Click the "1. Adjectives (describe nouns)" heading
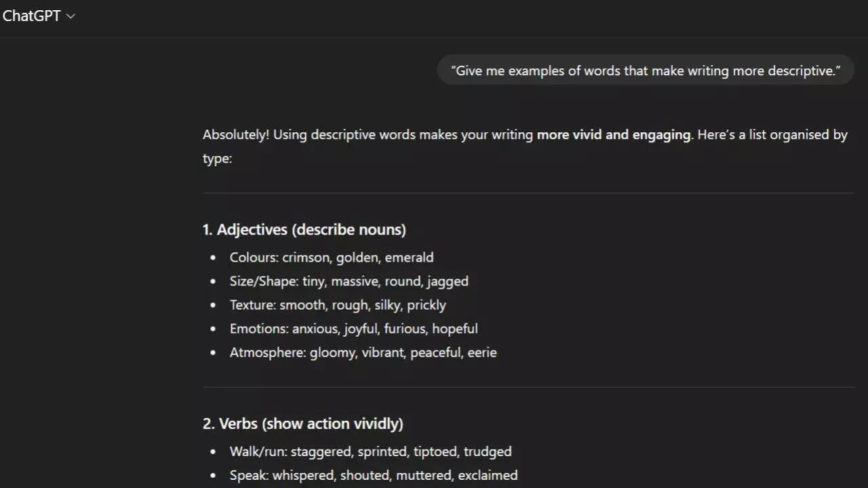Screen dimensions: 868x488 coord(304,230)
